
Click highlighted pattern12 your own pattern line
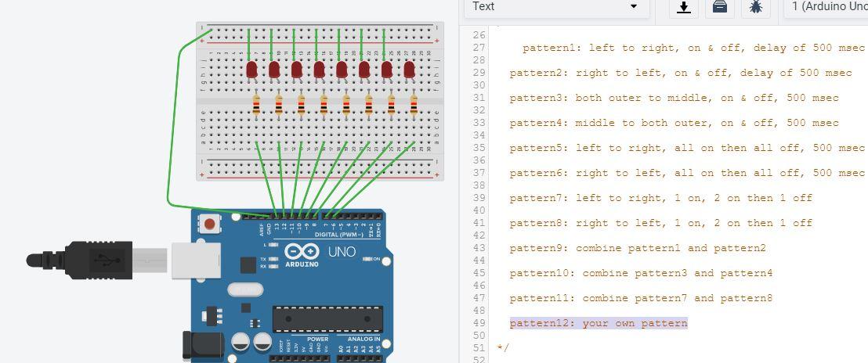click(x=599, y=323)
